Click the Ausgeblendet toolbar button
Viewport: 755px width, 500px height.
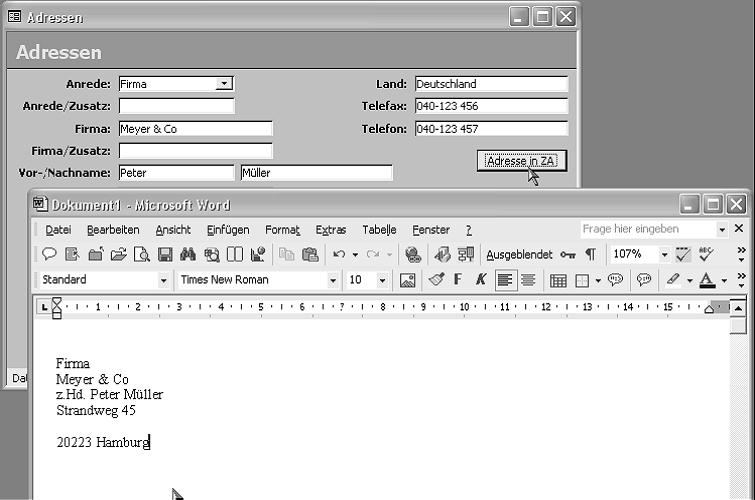[519, 254]
